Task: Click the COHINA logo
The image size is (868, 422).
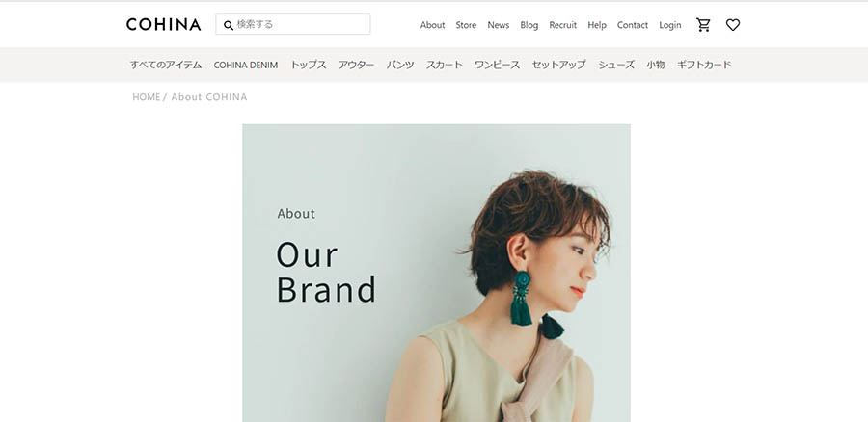Action: [163, 24]
